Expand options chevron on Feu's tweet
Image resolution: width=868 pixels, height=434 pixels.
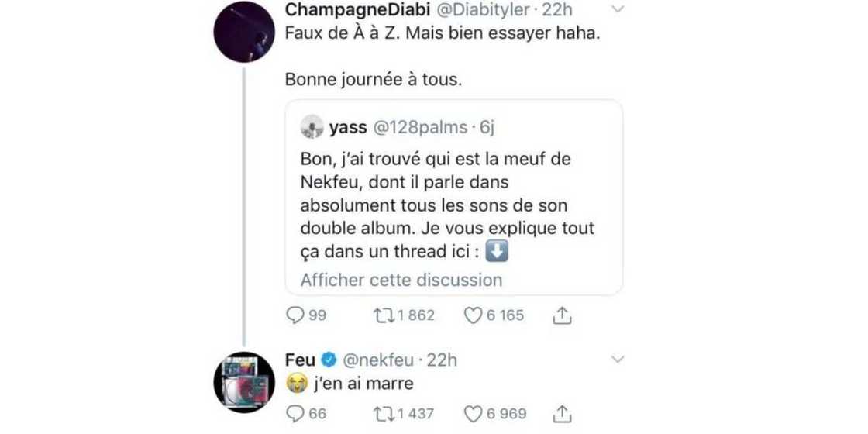(618, 360)
